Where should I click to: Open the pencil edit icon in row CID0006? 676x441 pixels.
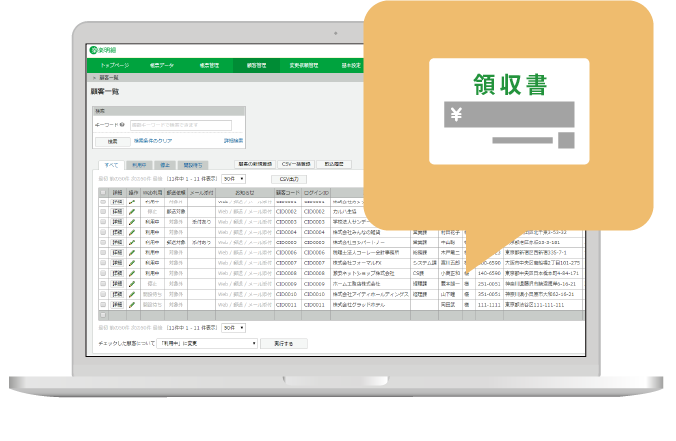[132, 253]
